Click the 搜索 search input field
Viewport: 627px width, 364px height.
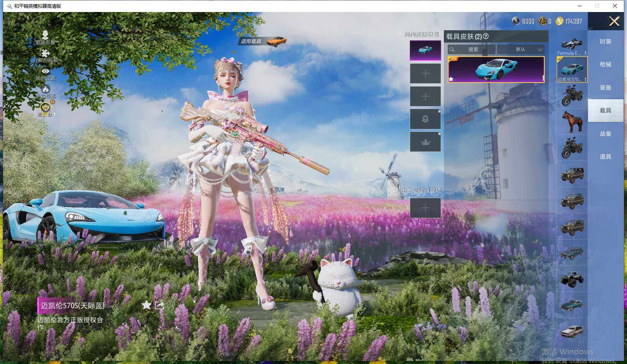pyautogui.click(x=474, y=50)
